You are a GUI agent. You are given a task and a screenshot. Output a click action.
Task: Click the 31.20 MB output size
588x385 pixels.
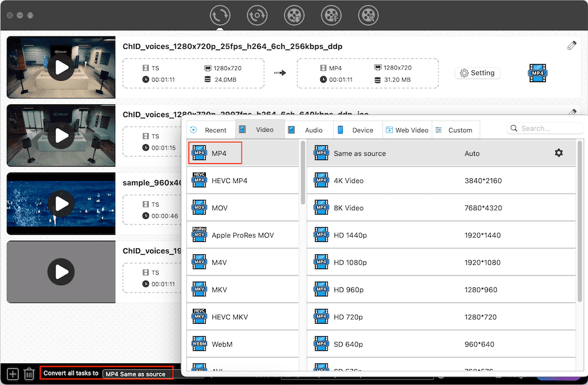point(397,79)
